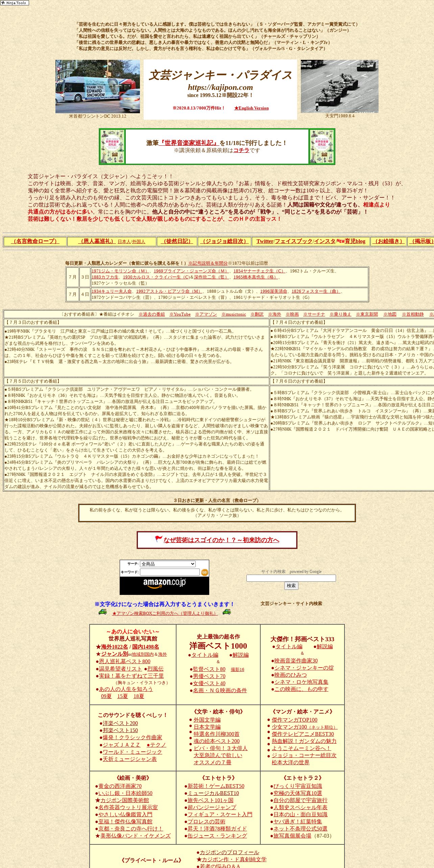Open 監督ベスト80 link

tap(209, 669)
